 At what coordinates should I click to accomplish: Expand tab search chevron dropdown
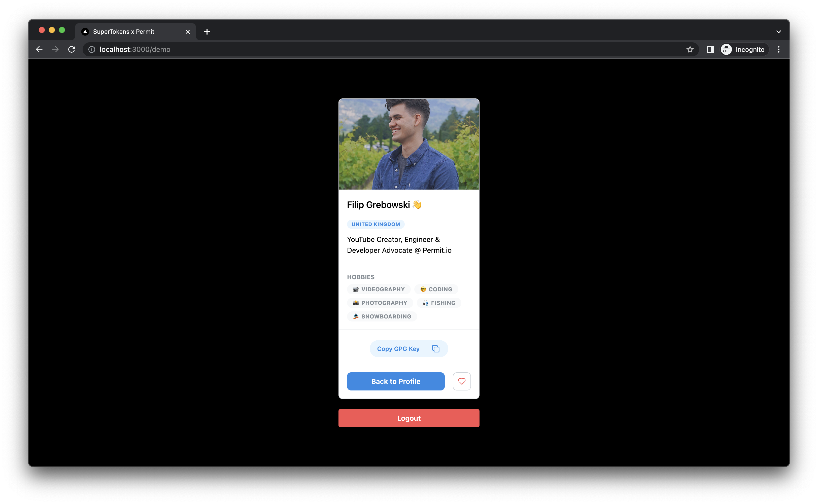coord(779,32)
